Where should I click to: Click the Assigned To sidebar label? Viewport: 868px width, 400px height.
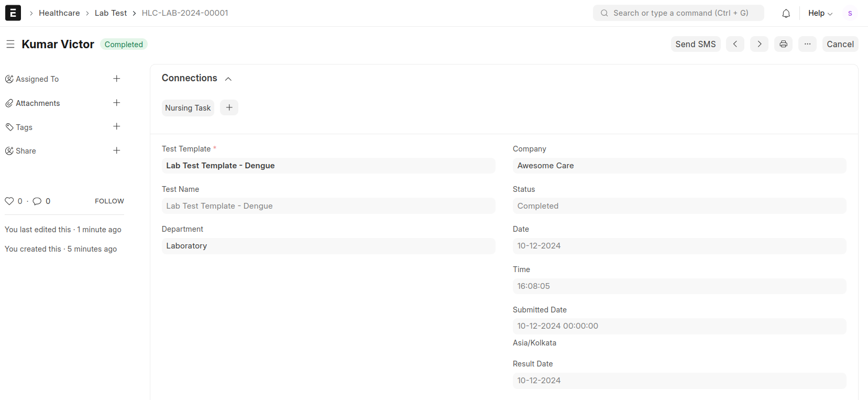coord(37,79)
